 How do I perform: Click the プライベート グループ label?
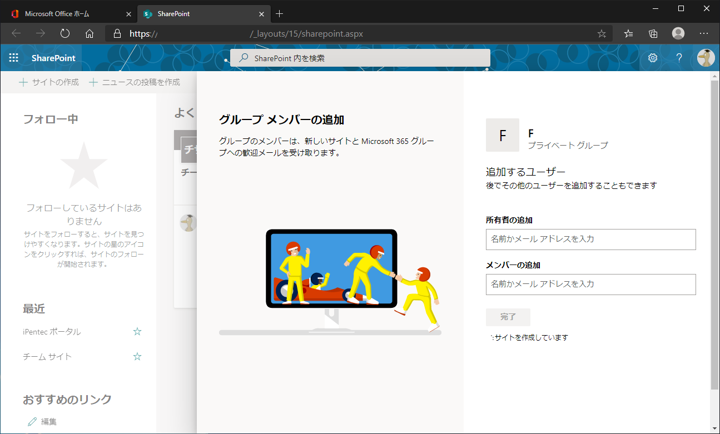click(x=568, y=145)
